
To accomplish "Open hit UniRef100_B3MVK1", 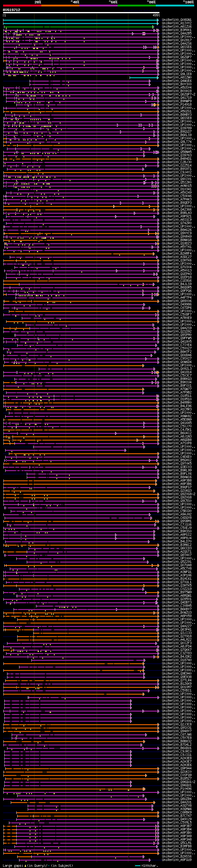I will [177, 30].
